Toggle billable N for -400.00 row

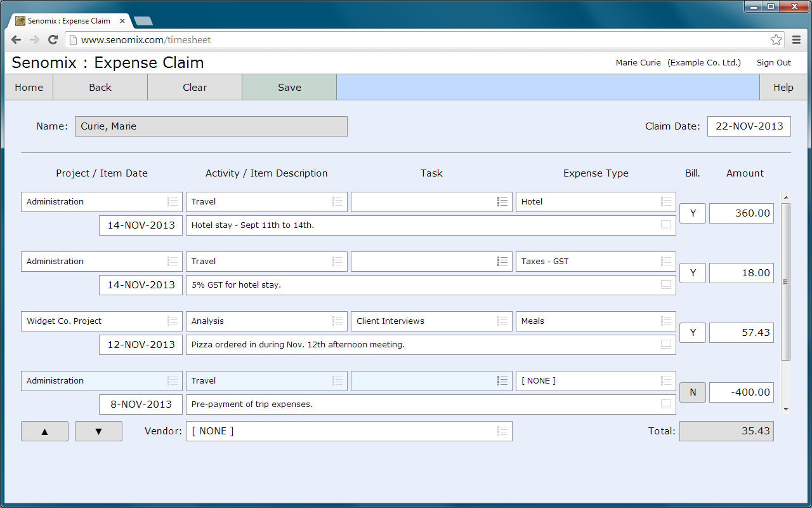pyautogui.click(x=693, y=392)
